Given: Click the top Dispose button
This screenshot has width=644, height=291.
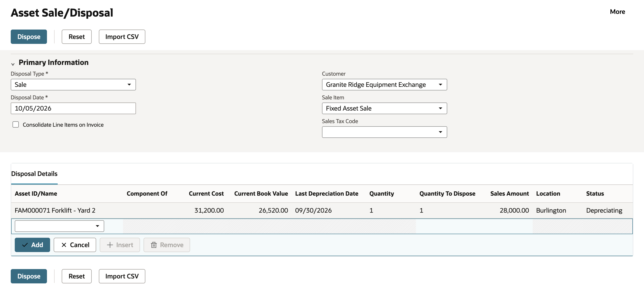Looking at the screenshot, I should [29, 37].
